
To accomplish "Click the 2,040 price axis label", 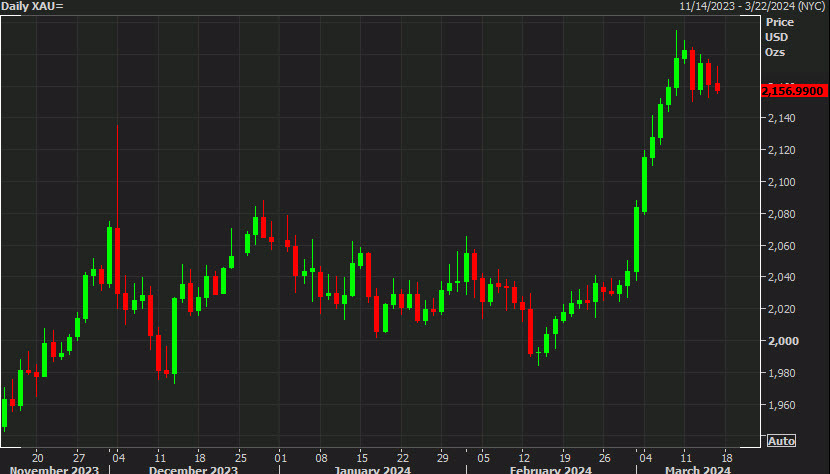I will coord(781,277).
